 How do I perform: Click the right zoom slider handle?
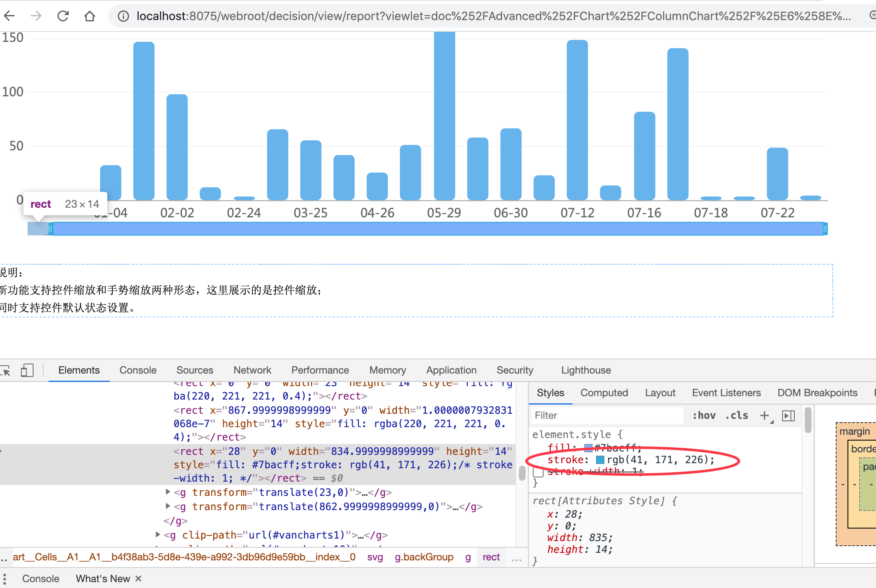825,229
